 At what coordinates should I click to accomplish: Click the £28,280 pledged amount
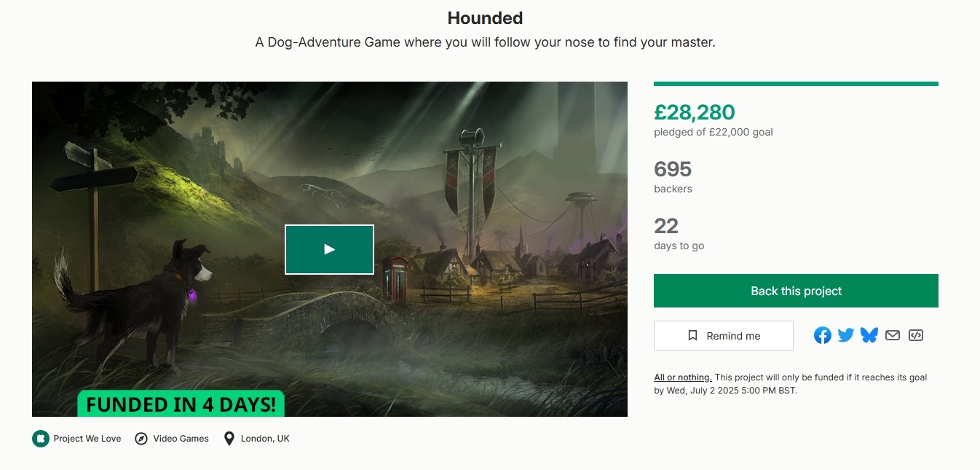[695, 112]
